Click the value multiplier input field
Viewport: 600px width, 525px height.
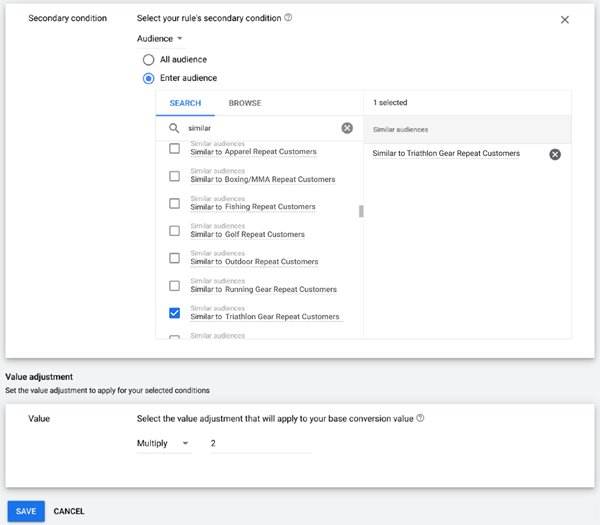click(260, 443)
